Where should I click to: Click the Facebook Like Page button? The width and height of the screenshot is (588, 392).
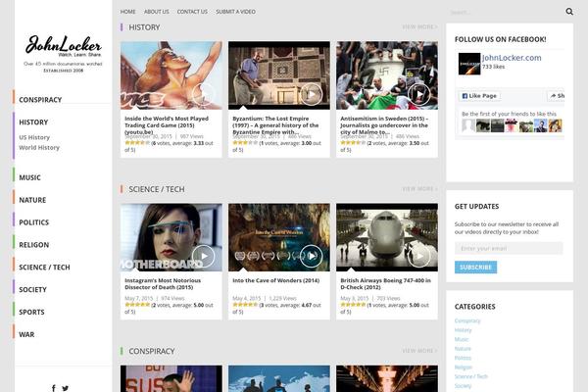pos(479,96)
